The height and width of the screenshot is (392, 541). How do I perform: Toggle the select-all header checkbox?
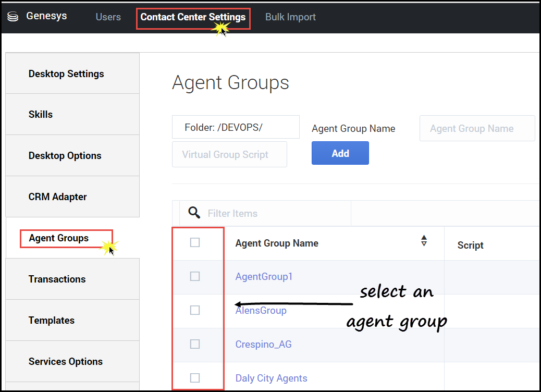(x=195, y=242)
